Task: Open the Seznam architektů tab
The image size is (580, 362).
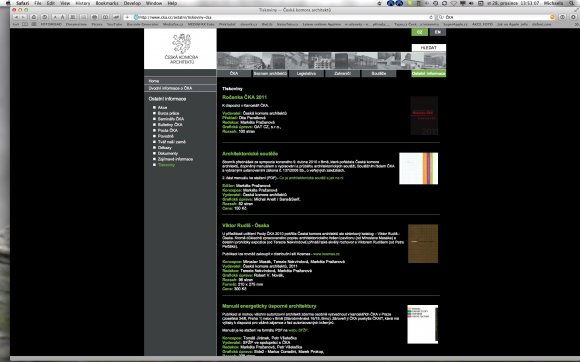Action: tap(270, 74)
